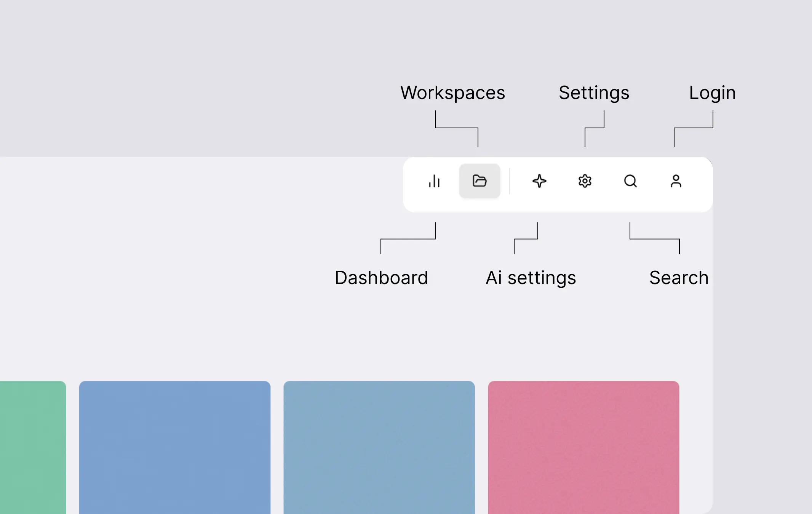812x514 pixels.
Task: Open the gray-blue workspace card
Action: coord(379,447)
